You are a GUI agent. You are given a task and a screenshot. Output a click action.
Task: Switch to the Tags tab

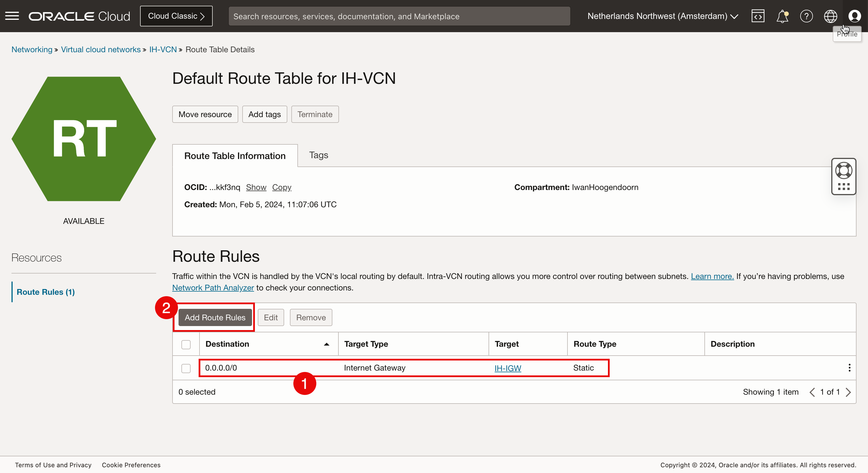pos(318,155)
